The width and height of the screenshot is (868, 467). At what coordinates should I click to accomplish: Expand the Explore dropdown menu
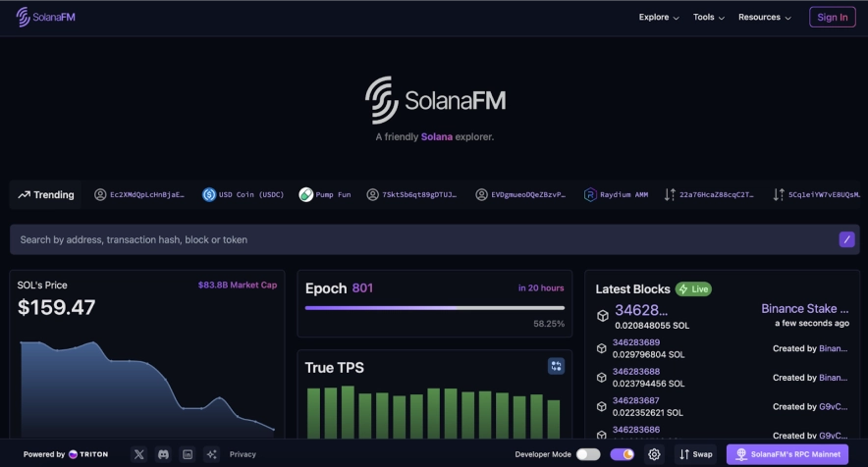[x=659, y=17]
